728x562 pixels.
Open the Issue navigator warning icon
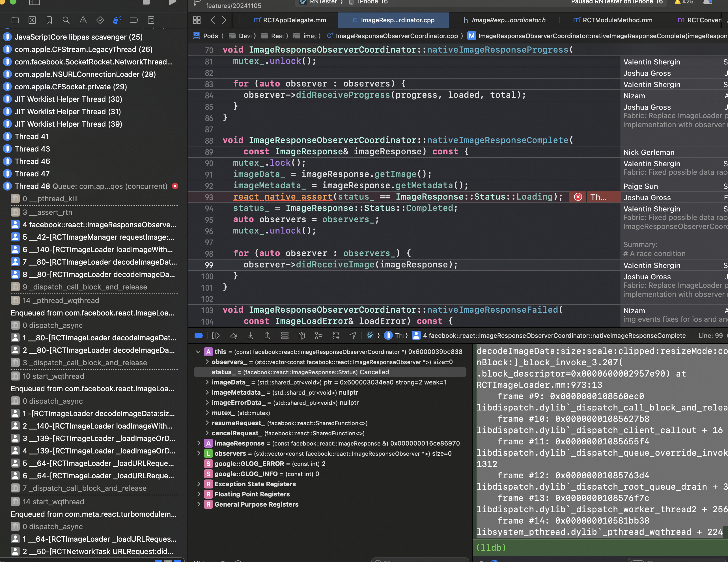83,20
